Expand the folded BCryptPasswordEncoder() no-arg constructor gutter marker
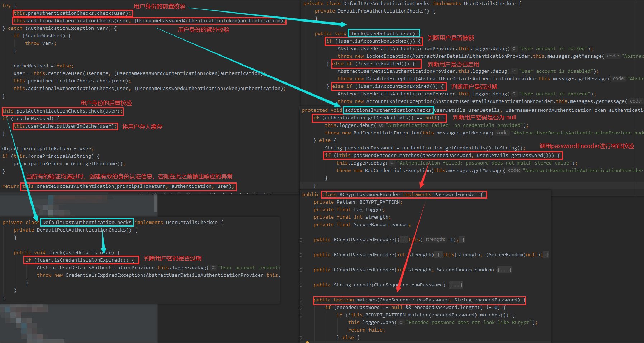The width and height of the screenshot is (644, 343). click(301, 240)
